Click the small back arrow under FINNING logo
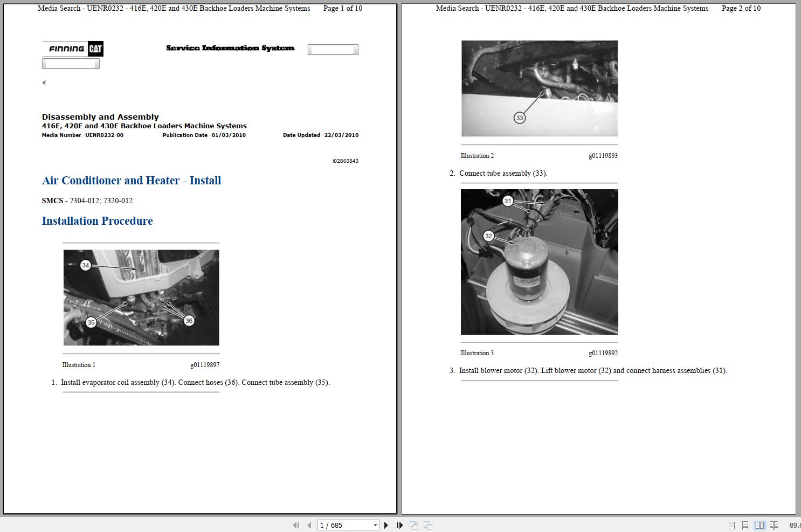 (x=44, y=82)
